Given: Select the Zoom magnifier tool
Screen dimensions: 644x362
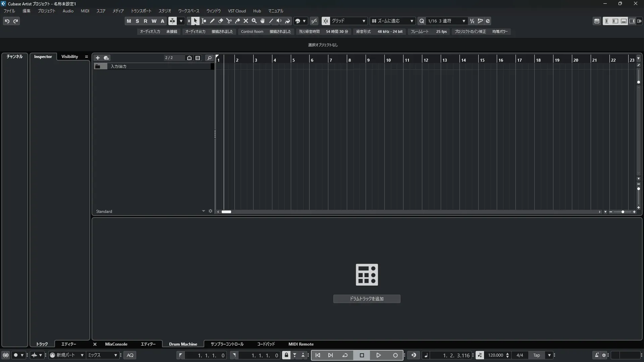Looking at the screenshot, I should pos(254,21).
